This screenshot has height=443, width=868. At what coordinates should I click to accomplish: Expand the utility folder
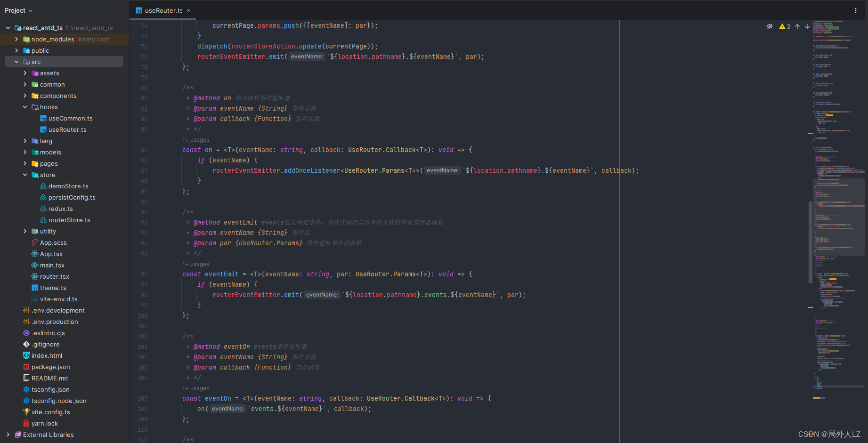click(x=25, y=231)
